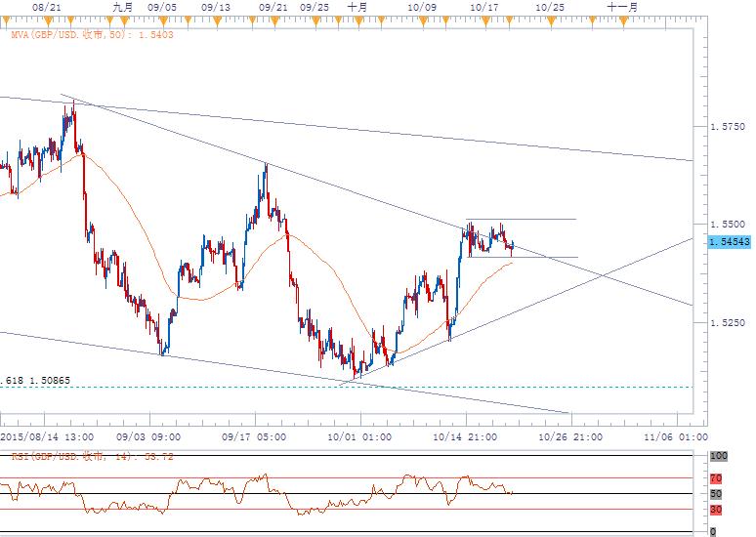Viewport: 756px width, 537px height.
Task: Click the RSI 50 level label
Action: [716, 494]
